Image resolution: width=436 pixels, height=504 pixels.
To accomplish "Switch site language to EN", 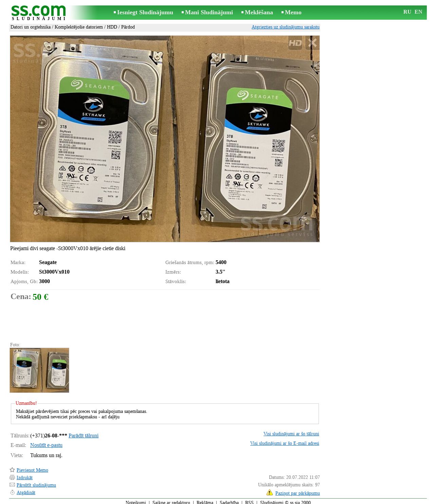I will tap(418, 12).
